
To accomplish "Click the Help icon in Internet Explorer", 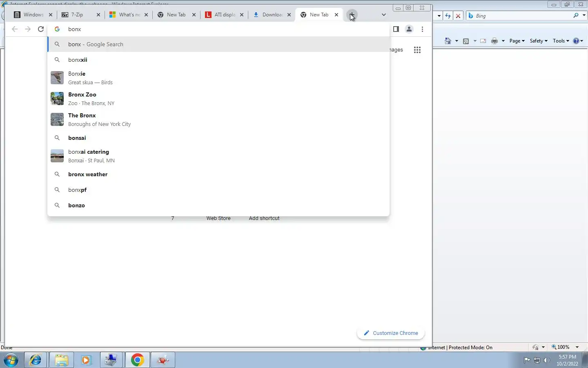I will click(x=577, y=41).
